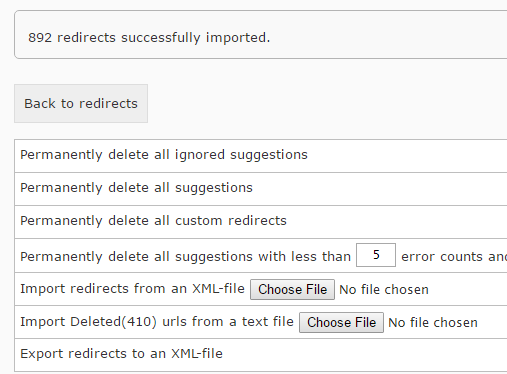Image resolution: width=507 pixels, height=374 pixels.
Task: Click the '892 redirects successfully imported' message
Action: pos(149,38)
